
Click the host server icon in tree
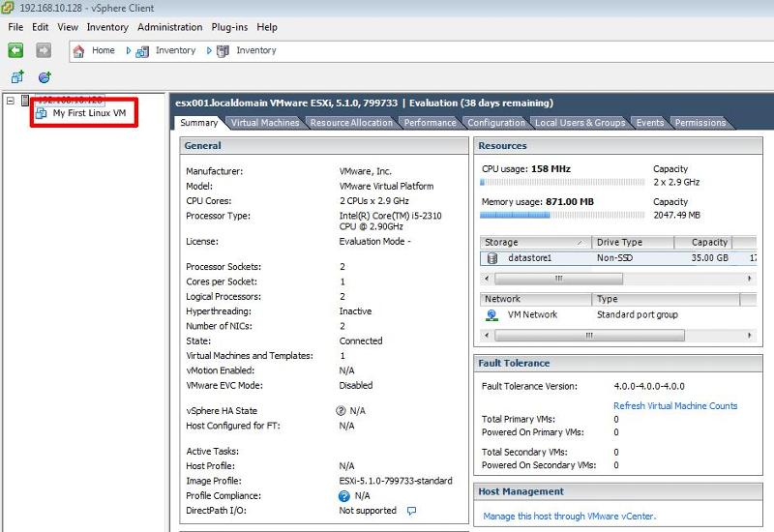tap(25, 101)
